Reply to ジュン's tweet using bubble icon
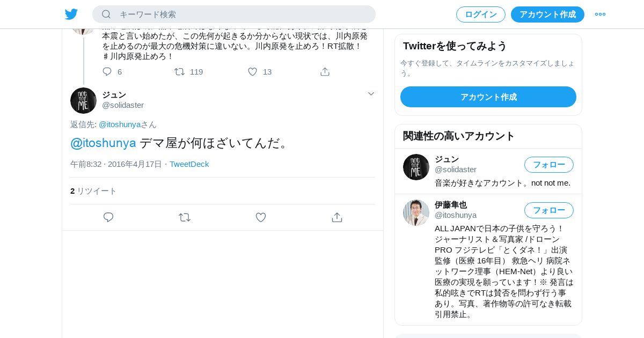The image size is (644, 338). click(108, 217)
